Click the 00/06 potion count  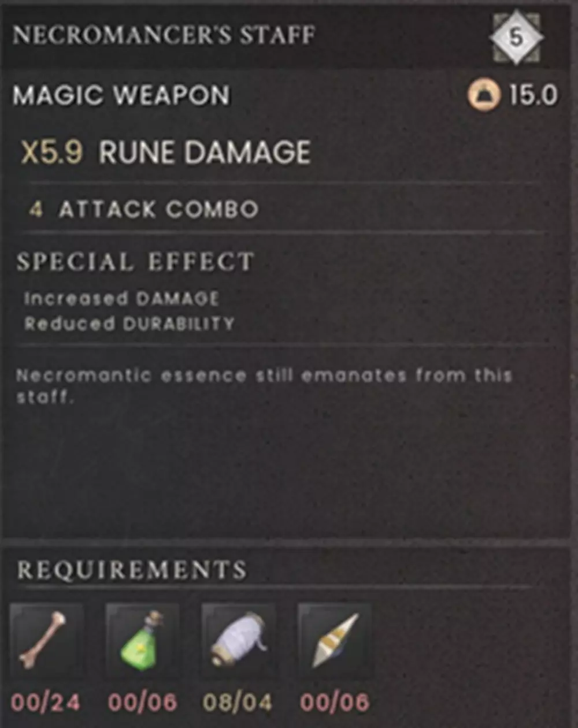point(143,703)
